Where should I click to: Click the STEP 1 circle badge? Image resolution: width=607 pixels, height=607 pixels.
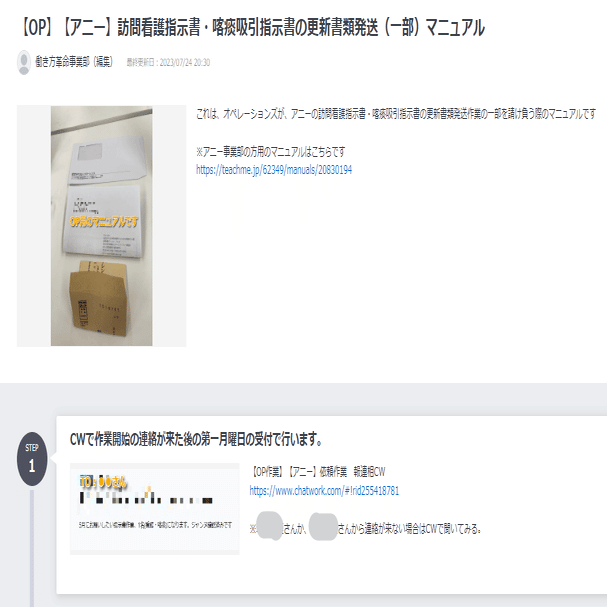(32, 459)
